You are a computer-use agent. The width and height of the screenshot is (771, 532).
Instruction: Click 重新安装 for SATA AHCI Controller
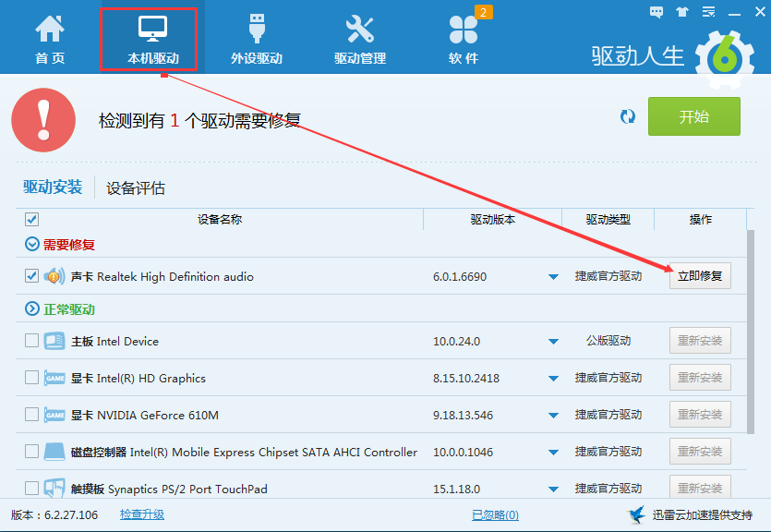tap(700, 452)
